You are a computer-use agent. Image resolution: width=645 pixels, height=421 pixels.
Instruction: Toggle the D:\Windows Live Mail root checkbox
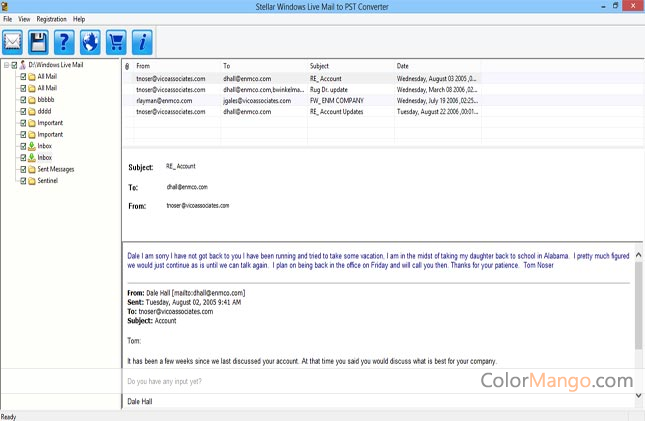pos(14,65)
